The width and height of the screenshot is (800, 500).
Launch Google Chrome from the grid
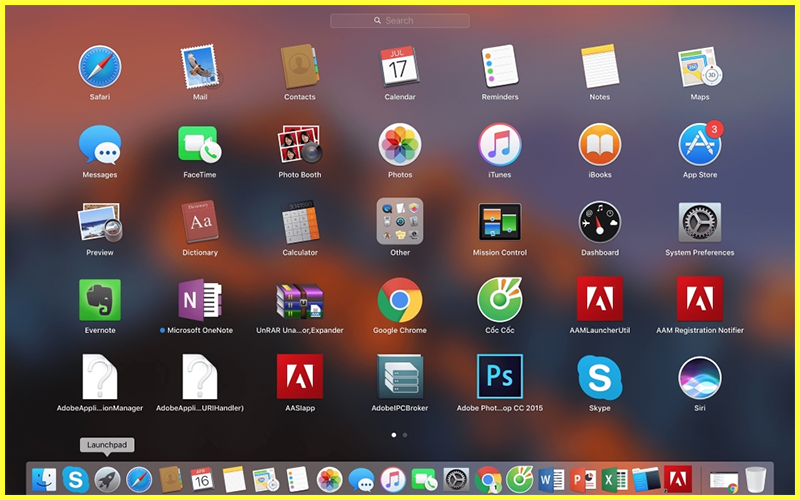click(x=400, y=300)
